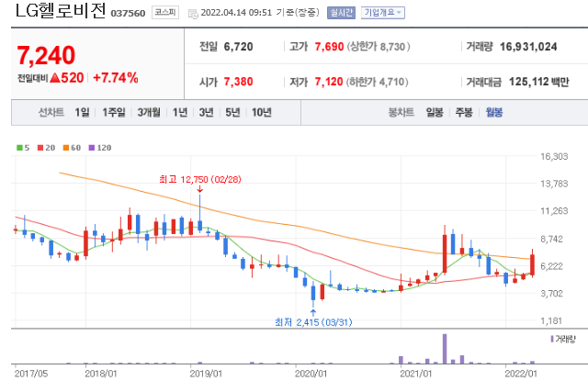Viewport: 588px width, 392px height.
Task: Select the 1주일 line chart tab
Action: click(x=114, y=112)
